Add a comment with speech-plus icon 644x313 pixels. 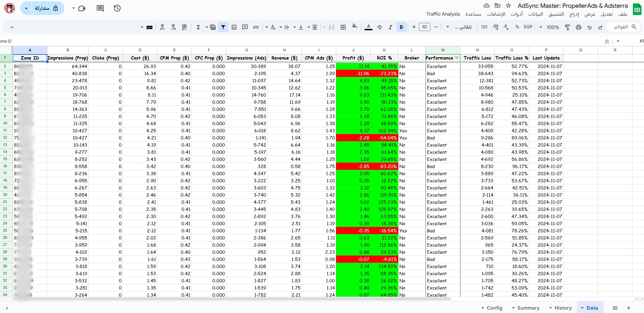tap(245, 27)
